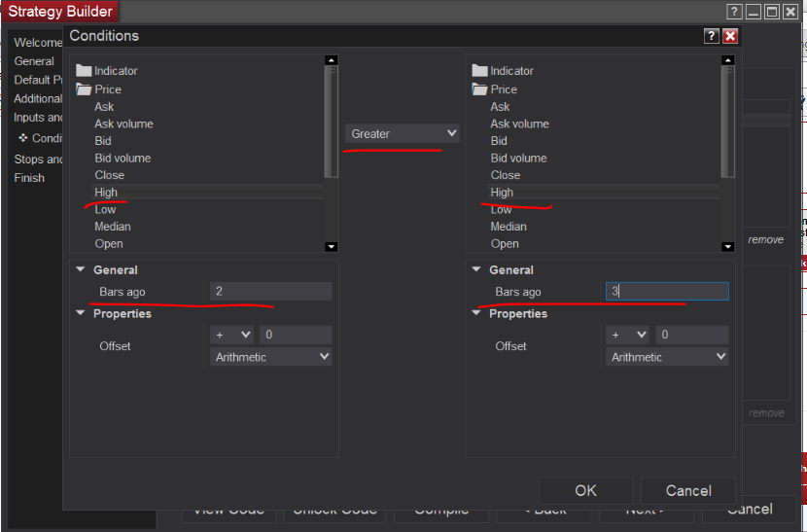Open the Greater comparison dropdown
Image resolution: width=807 pixels, height=532 pixels.
(x=402, y=134)
